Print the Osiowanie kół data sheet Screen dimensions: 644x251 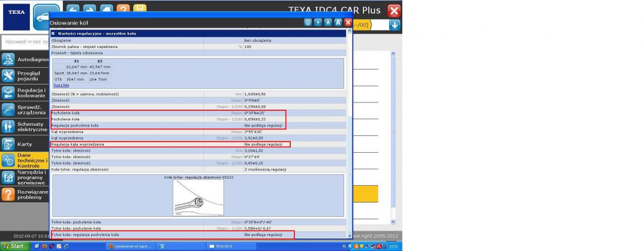pos(308,23)
